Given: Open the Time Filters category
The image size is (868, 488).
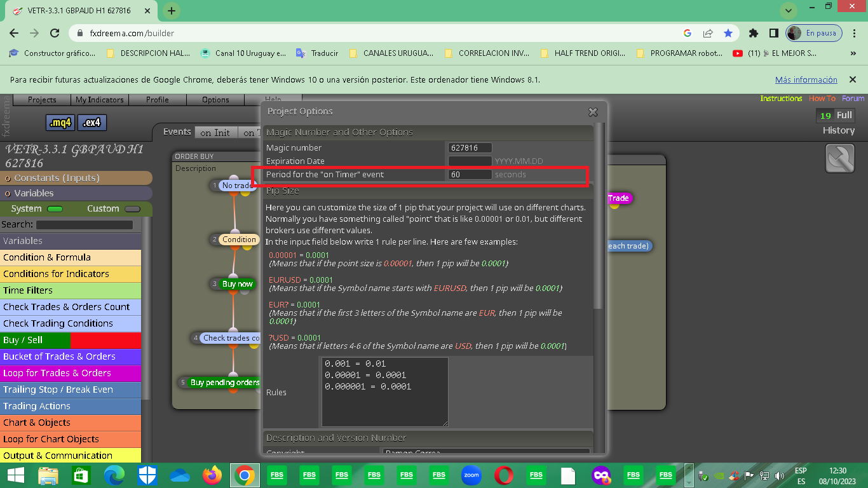Looking at the screenshot, I should click(x=71, y=290).
